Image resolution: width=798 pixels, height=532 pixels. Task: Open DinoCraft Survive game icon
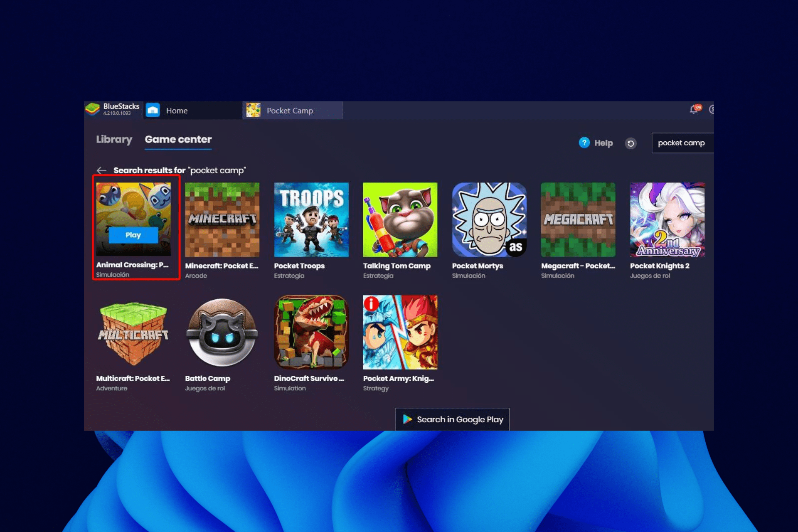click(311, 332)
